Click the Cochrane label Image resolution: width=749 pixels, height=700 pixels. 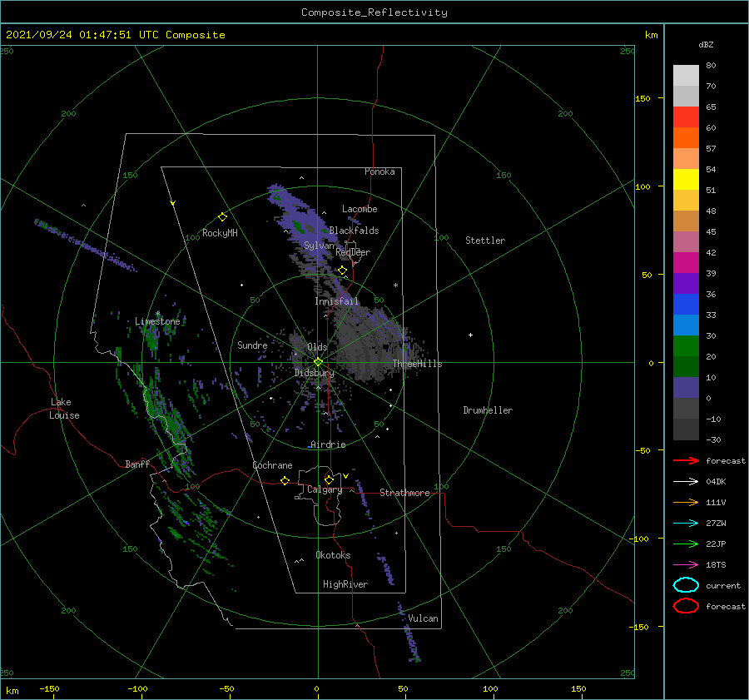pos(272,465)
